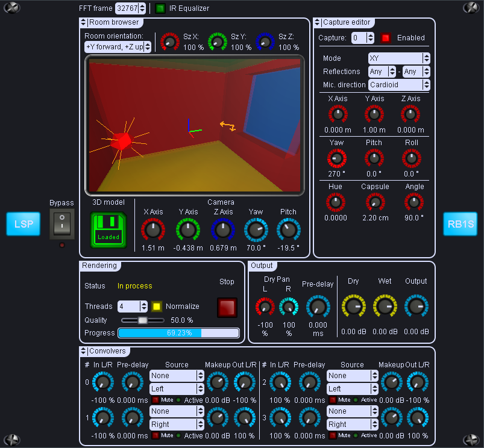Toggle Mute on convolver 3

click(333, 436)
